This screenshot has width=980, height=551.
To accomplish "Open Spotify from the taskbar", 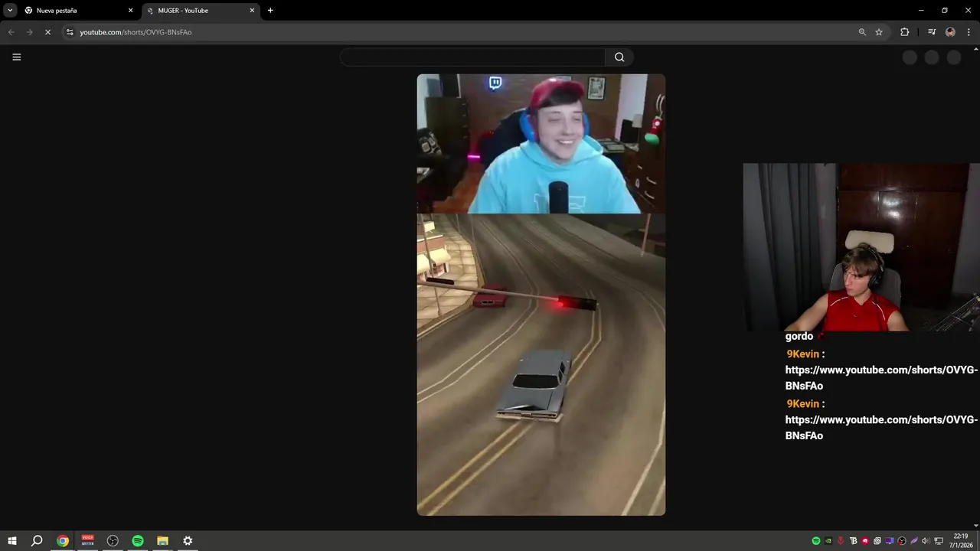I will [138, 541].
